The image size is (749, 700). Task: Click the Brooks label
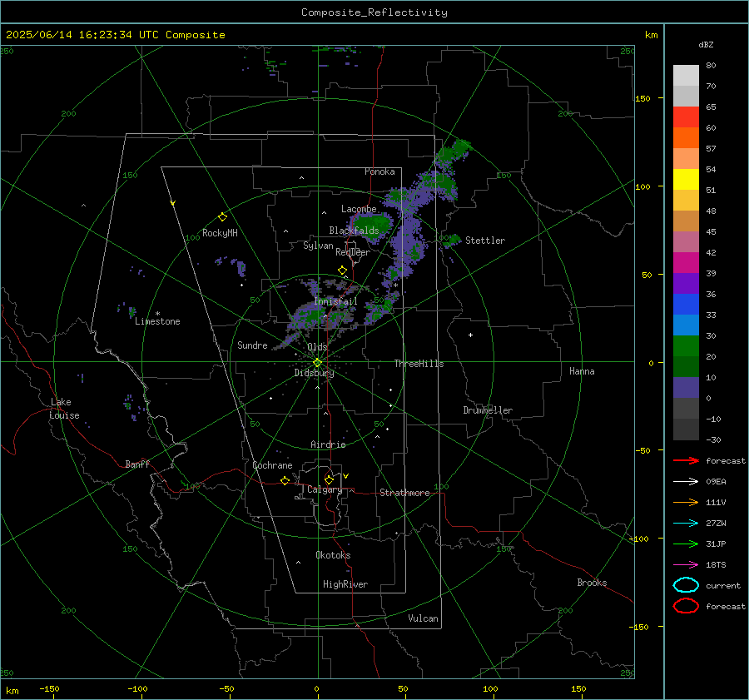(592, 583)
